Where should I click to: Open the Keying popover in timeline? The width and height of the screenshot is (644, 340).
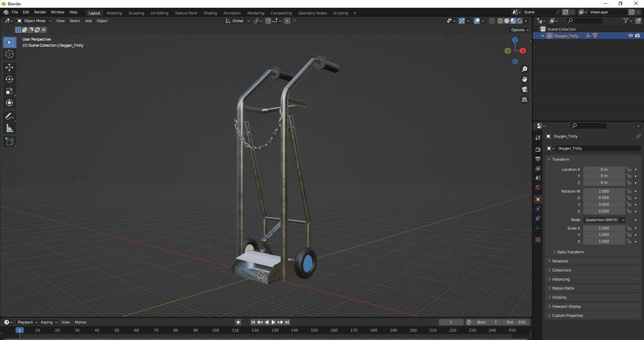coord(49,322)
